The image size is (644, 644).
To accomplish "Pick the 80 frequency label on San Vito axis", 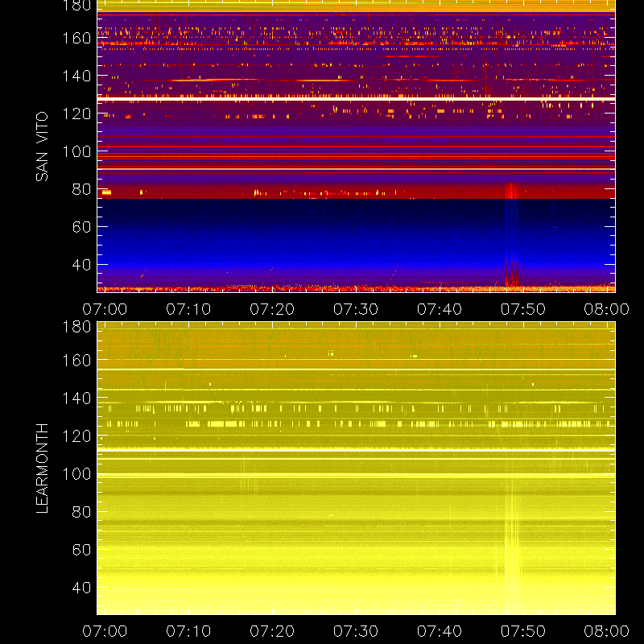I will point(81,189).
